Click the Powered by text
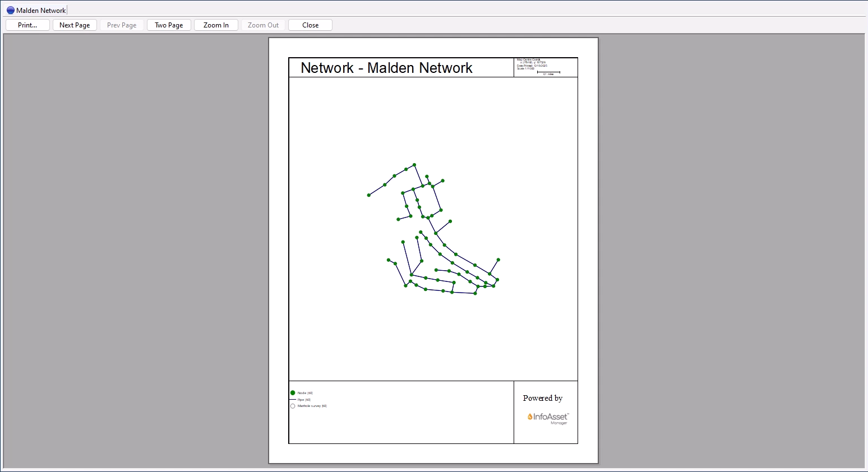The width and height of the screenshot is (868, 472). click(x=542, y=398)
